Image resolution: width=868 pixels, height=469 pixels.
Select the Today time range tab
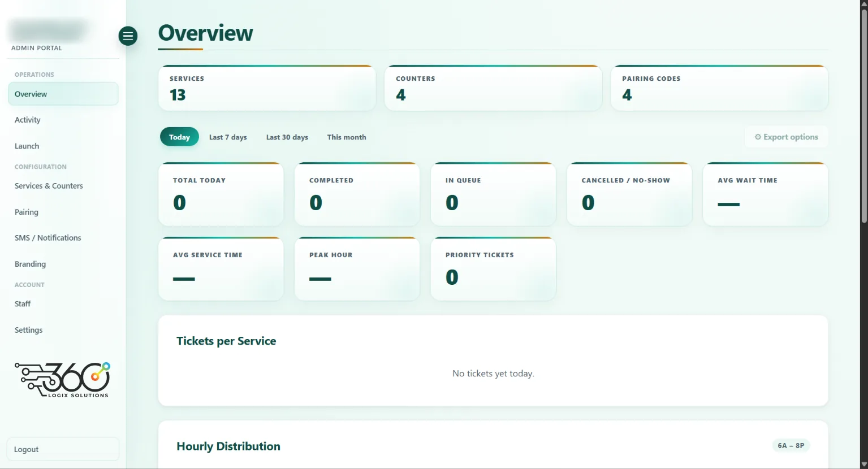(179, 137)
